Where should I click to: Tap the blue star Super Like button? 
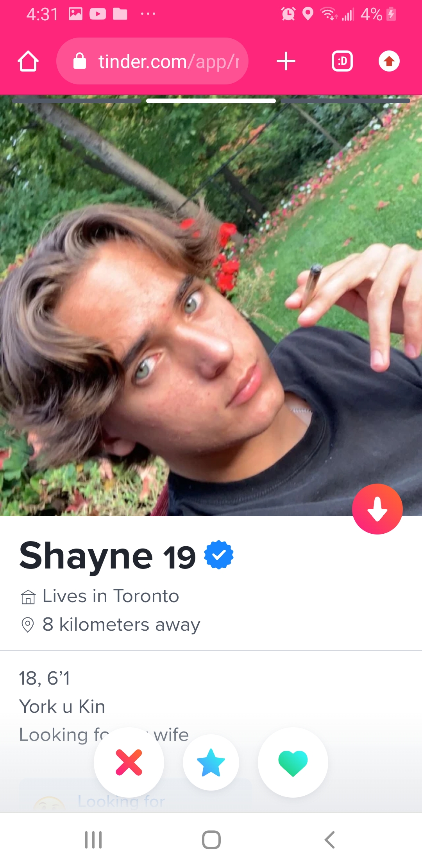(211, 762)
